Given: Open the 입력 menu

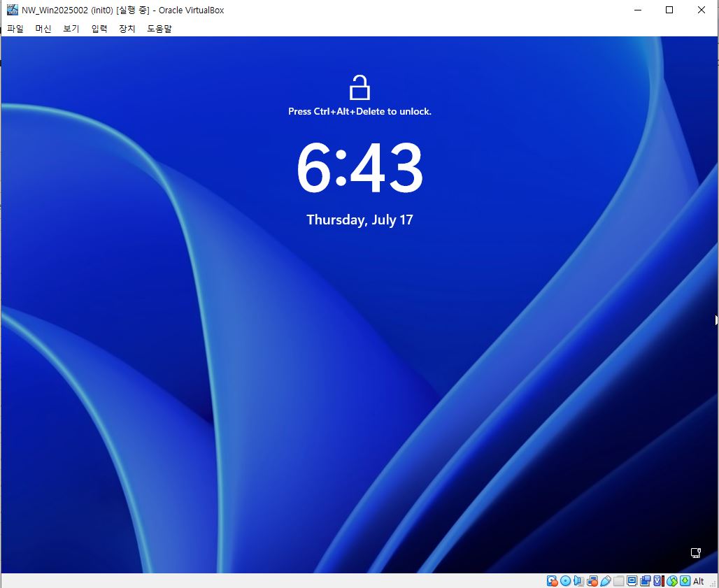Looking at the screenshot, I should (99, 29).
